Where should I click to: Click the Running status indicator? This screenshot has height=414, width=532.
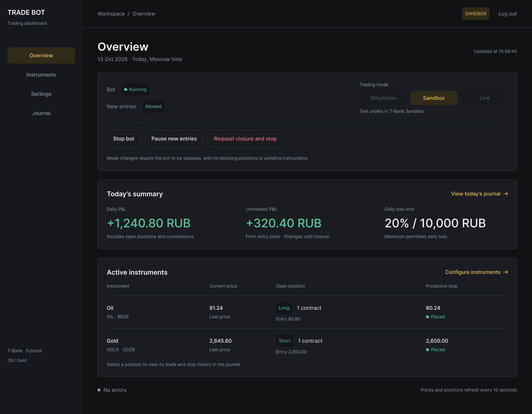pyautogui.click(x=135, y=89)
